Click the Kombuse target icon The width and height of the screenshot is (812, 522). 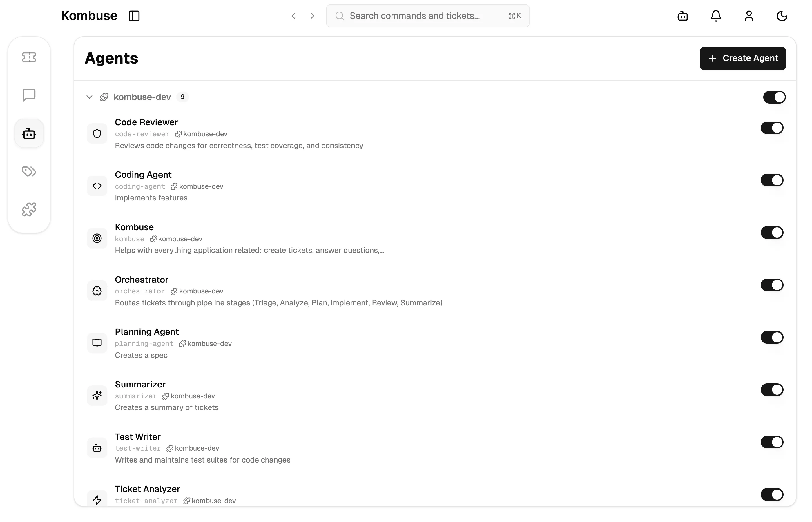coord(97,238)
